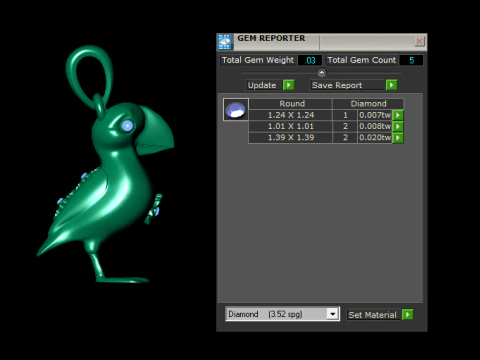480x360 pixels.
Task: Click the Gem Reporter logo icon
Action: (x=225, y=42)
